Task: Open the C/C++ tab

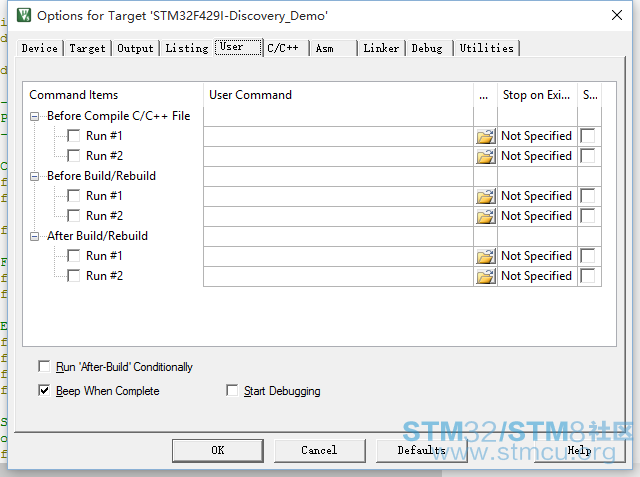Action: click(x=286, y=49)
